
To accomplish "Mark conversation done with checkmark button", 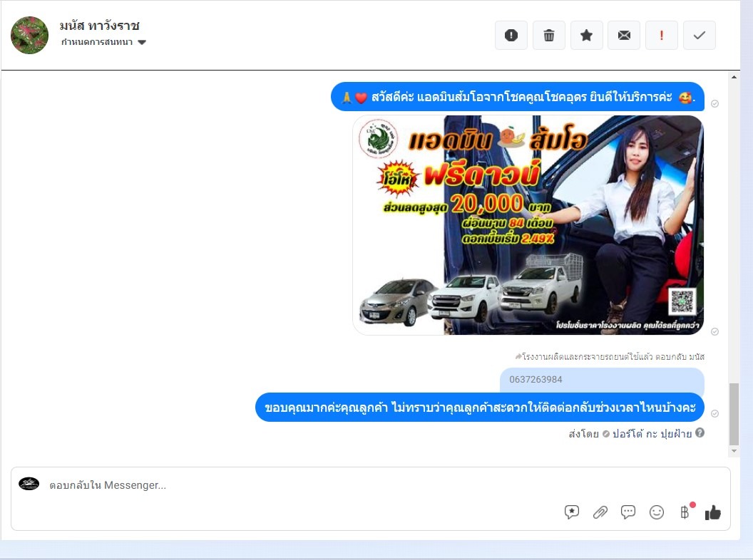I will tap(699, 36).
